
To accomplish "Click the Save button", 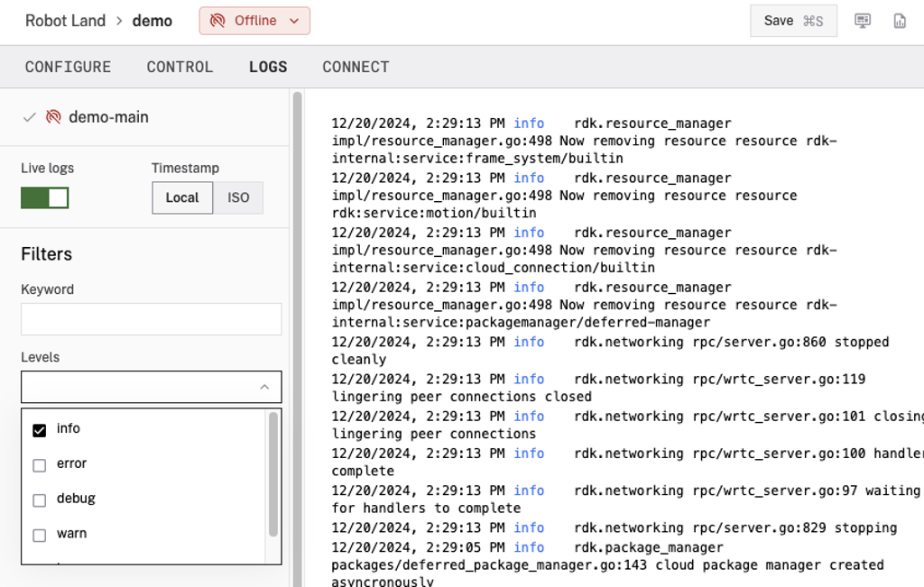I will (x=792, y=20).
